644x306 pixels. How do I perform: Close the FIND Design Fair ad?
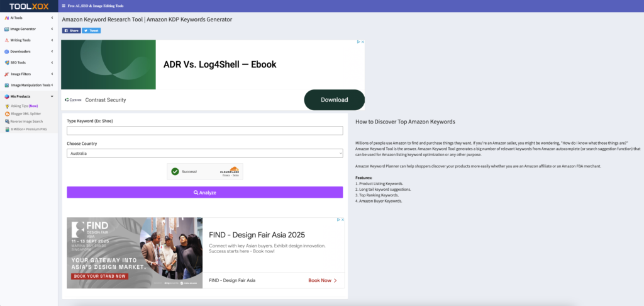(343, 220)
